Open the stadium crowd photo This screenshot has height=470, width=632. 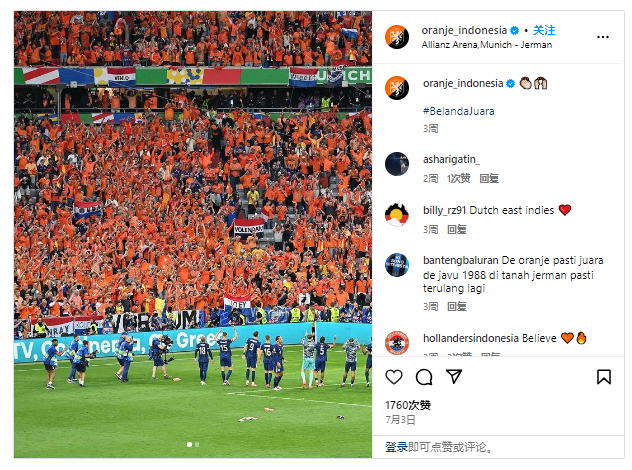[193, 234]
